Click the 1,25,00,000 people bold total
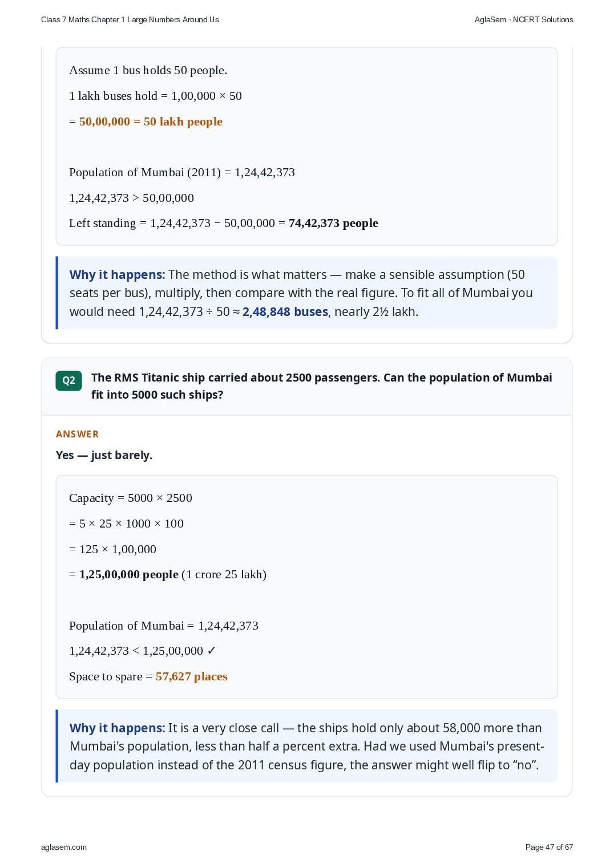The height and width of the screenshot is (868, 614). 129,574
